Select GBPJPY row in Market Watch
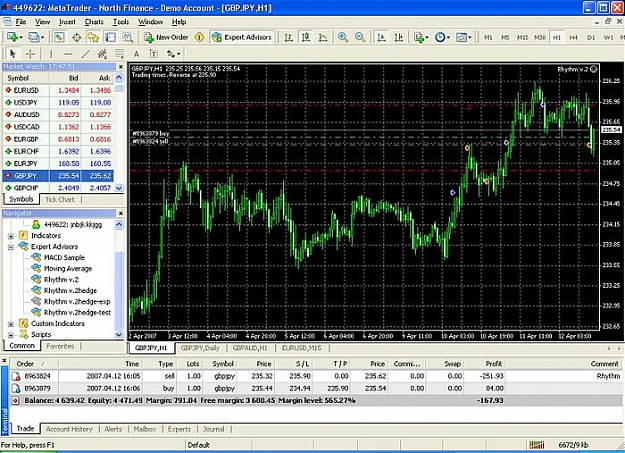Image resolution: width=625 pixels, height=453 pixels. [x=58, y=175]
